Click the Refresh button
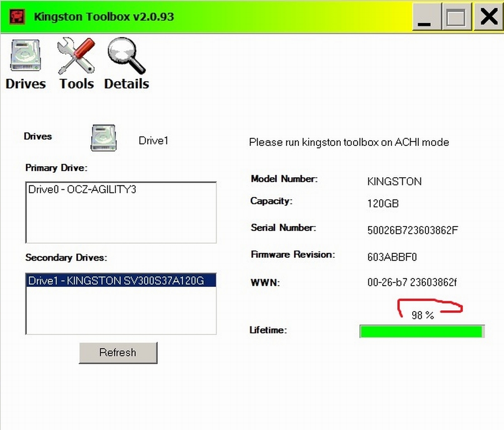Screen dimensions: 504x430 [118, 352]
